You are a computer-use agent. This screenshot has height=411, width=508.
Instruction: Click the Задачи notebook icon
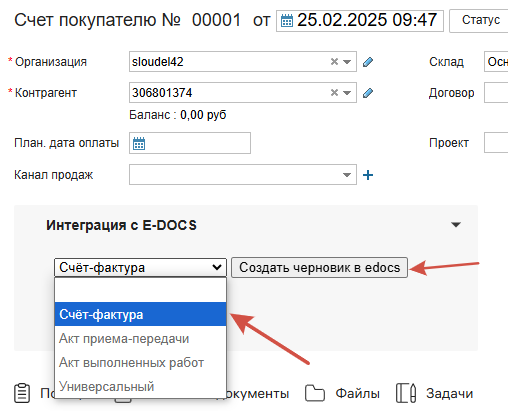(406, 393)
